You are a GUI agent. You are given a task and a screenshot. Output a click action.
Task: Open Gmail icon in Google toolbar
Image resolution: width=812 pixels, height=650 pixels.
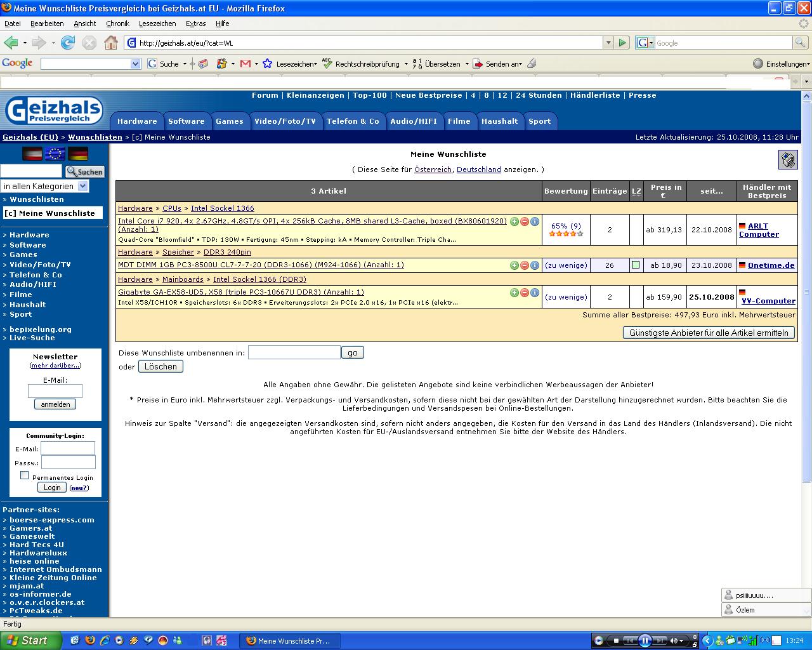(246, 63)
